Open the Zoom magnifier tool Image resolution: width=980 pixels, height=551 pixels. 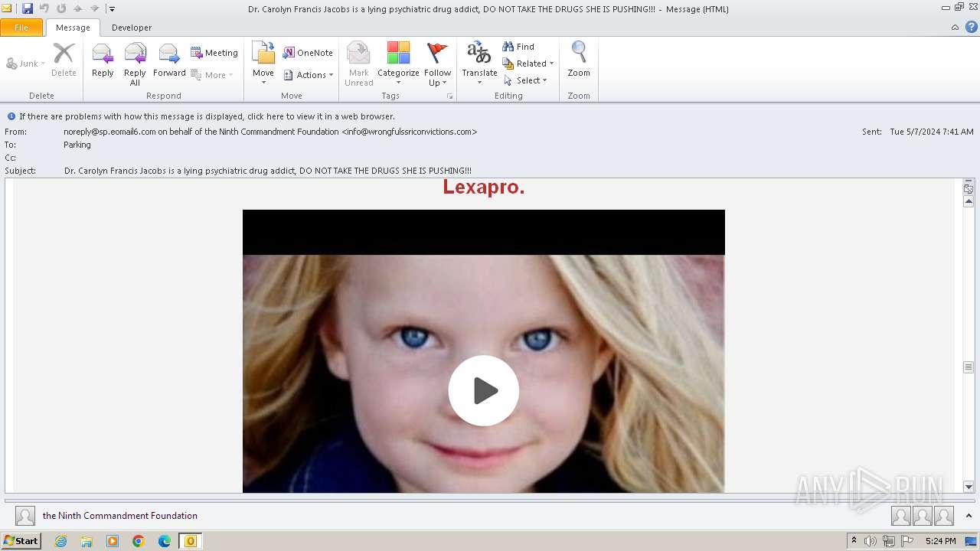pos(579,61)
